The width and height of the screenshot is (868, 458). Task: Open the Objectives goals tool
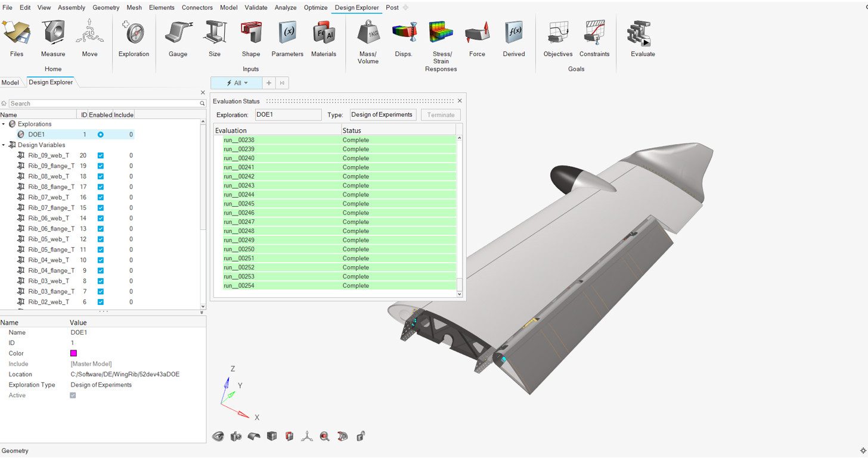coord(557,37)
